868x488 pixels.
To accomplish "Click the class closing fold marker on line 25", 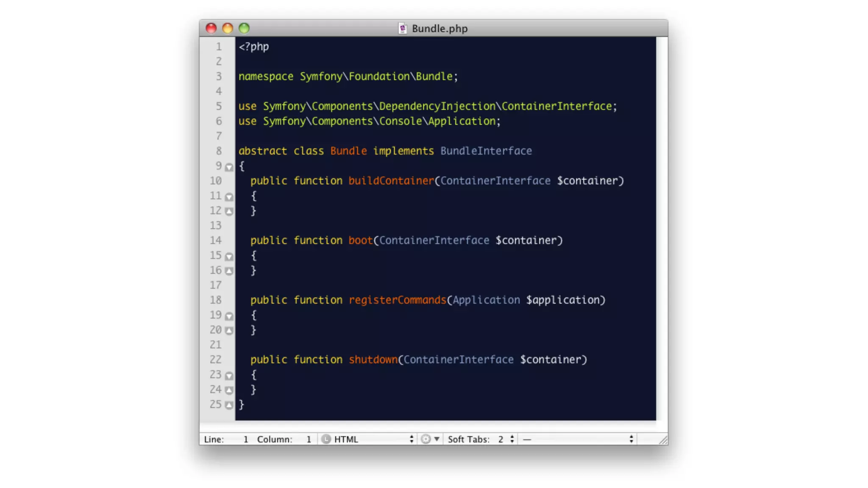I will [x=229, y=405].
